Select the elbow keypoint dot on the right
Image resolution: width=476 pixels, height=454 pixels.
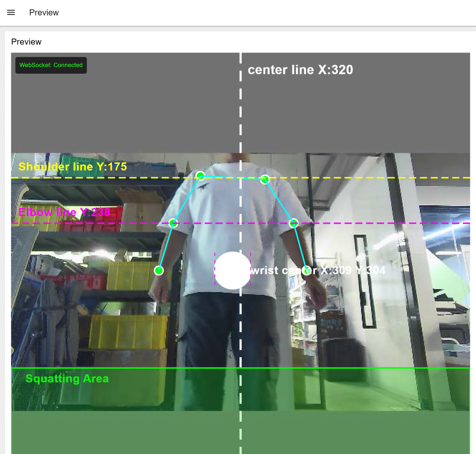coord(293,223)
